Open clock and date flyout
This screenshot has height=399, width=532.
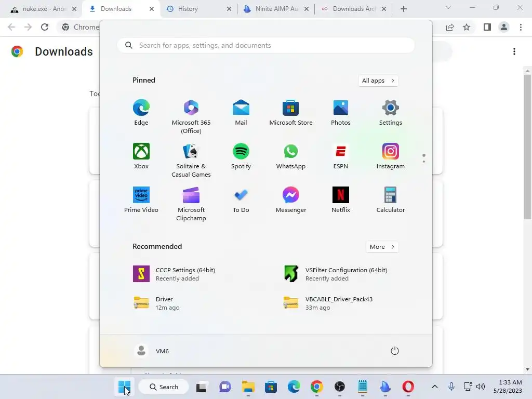coord(508,387)
